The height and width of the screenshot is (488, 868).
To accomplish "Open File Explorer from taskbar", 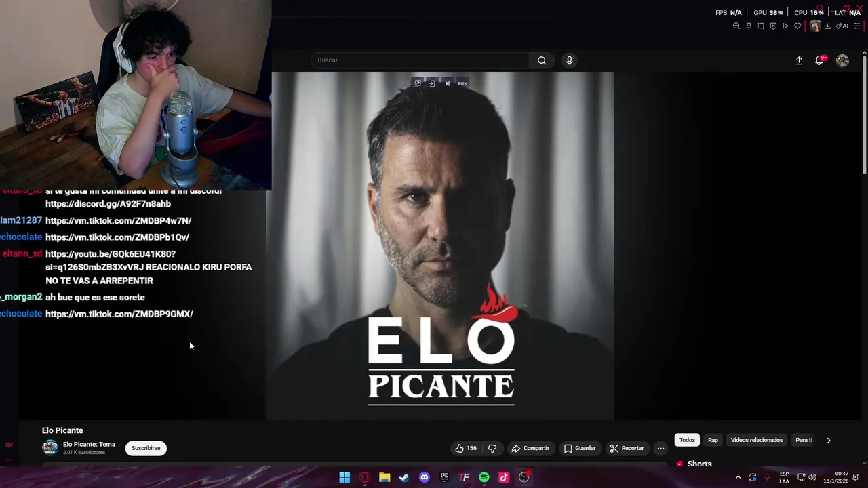I will pyautogui.click(x=384, y=477).
